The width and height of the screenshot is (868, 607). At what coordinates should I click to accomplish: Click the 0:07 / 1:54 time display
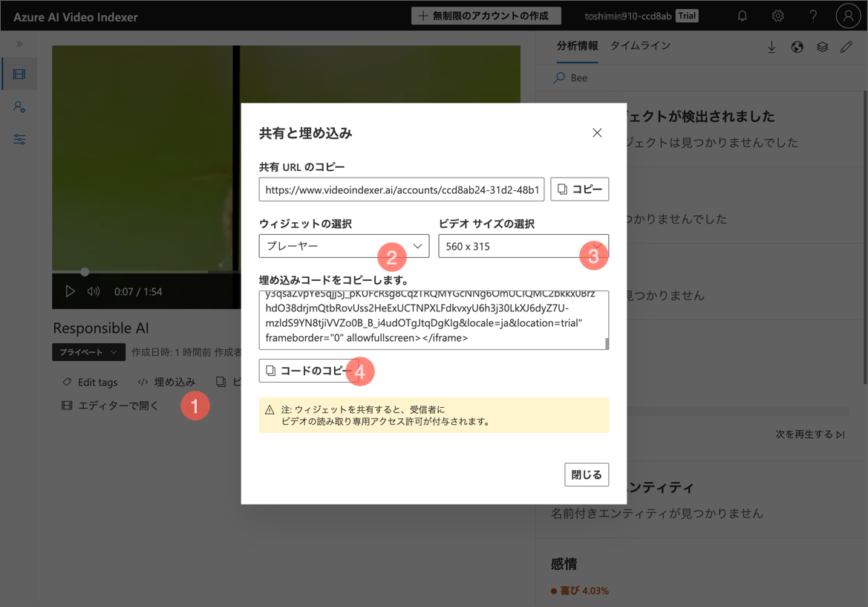point(138,292)
